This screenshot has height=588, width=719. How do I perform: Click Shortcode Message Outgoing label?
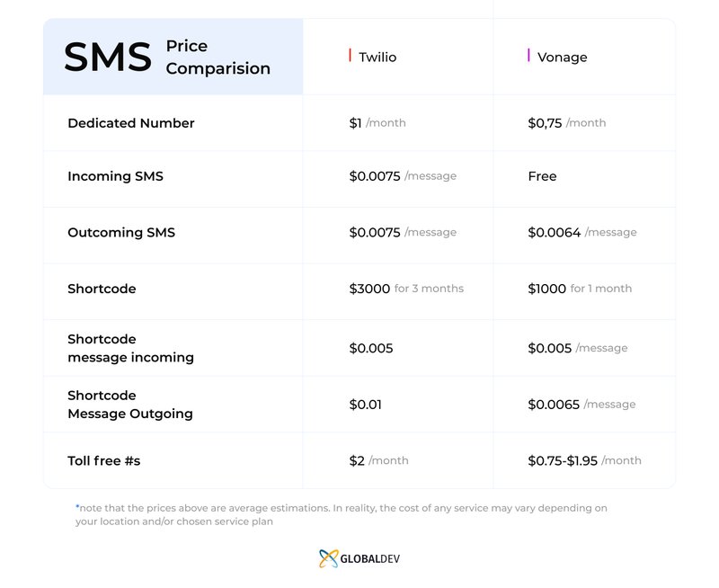[130, 405]
